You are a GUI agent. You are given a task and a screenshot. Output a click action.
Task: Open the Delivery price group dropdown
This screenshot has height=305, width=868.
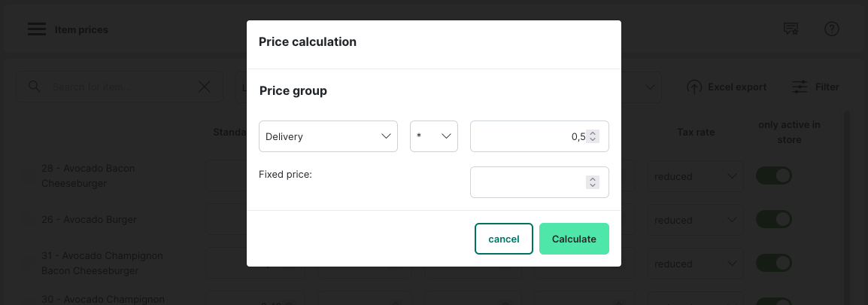click(328, 136)
